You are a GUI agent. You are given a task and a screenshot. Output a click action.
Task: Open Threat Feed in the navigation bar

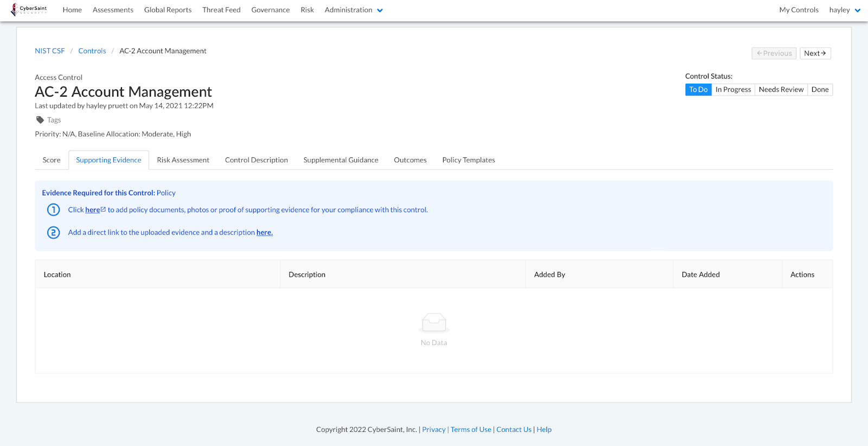(x=221, y=10)
